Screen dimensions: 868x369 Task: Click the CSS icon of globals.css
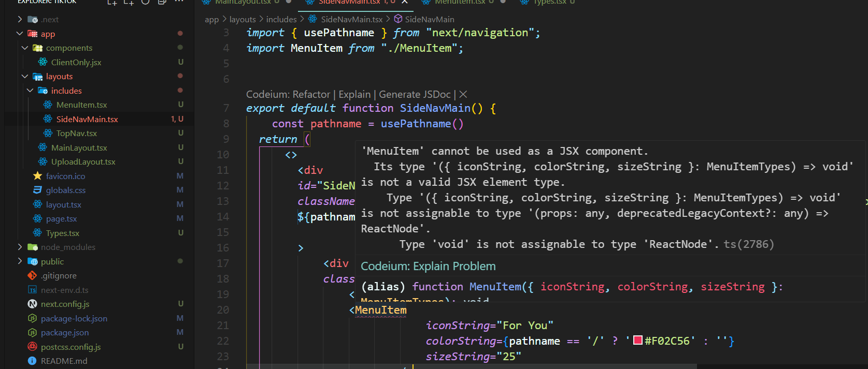pos(37,190)
